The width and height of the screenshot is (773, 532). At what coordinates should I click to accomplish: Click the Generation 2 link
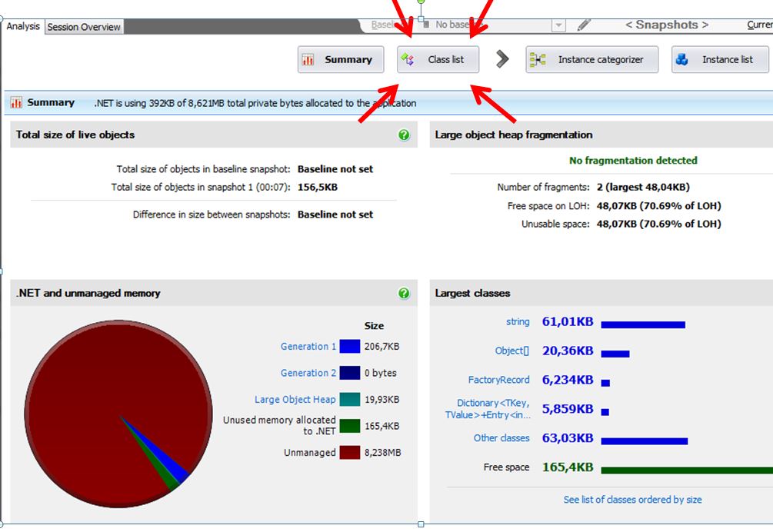click(x=308, y=373)
